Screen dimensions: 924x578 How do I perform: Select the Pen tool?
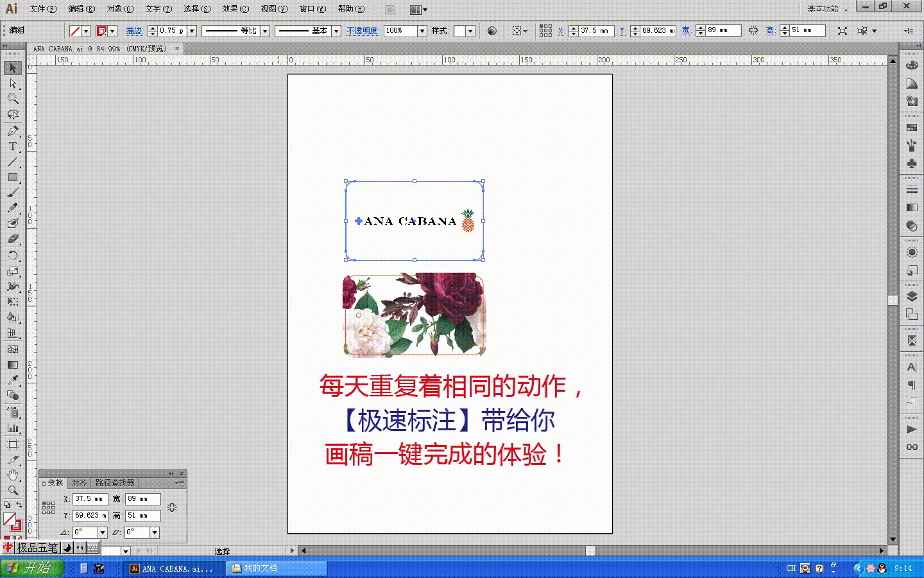(13, 131)
